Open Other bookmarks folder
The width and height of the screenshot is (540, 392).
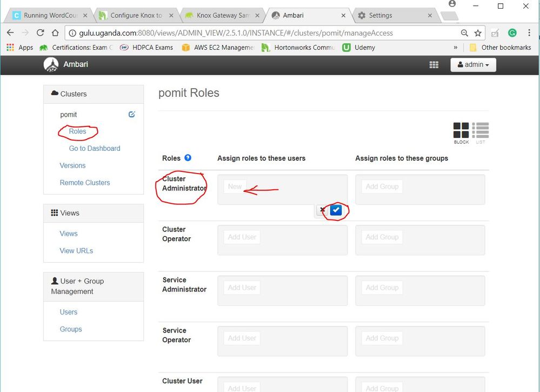click(500, 48)
